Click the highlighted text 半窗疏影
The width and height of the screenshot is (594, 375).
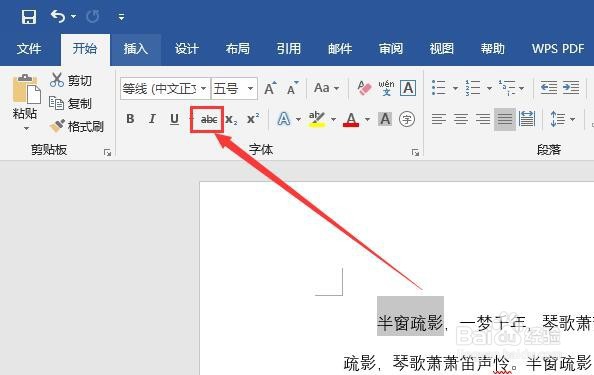click(x=410, y=323)
